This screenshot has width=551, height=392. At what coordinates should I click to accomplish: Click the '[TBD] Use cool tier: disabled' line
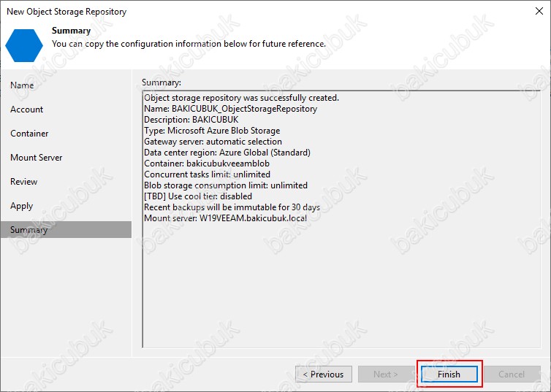[x=198, y=196]
